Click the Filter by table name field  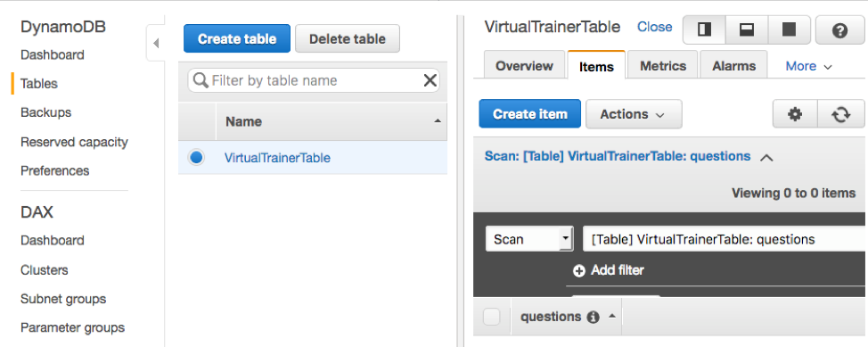coord(314,81)
